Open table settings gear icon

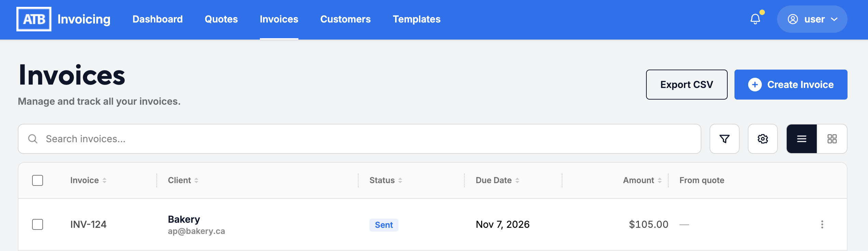(762, 139)
